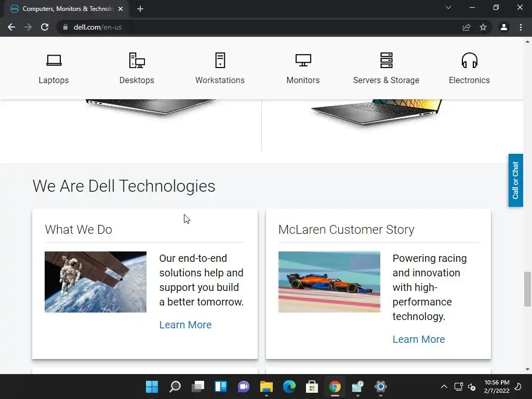Follow Learn More under What We Do
This screenshot has height=399, width=532.
point(185,325)
